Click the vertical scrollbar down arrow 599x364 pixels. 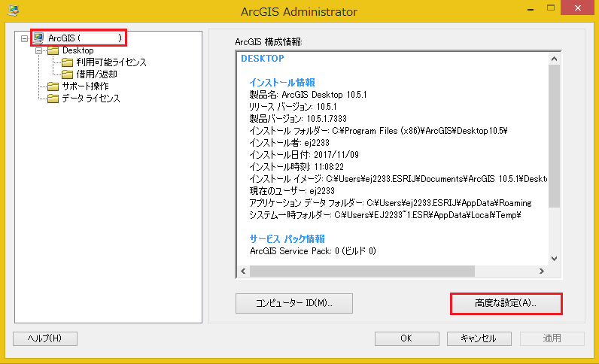pos(555,259)
